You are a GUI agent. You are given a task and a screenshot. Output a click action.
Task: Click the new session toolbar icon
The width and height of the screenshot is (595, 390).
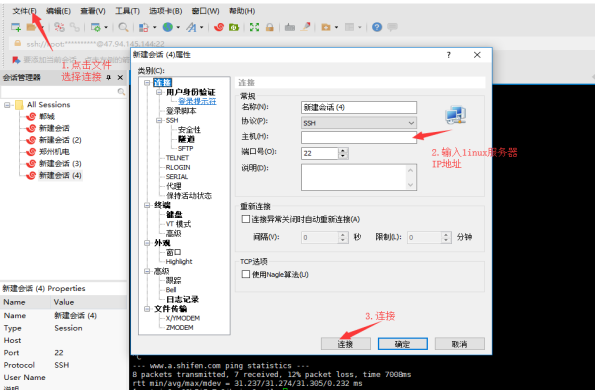(16, 27)
